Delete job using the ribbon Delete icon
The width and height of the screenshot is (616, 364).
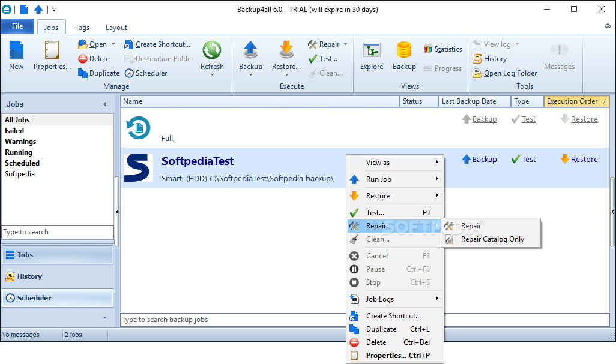point(82,59)
